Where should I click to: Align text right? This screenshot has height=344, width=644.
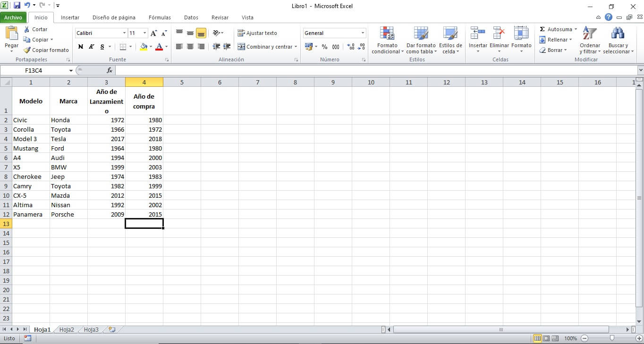(201, 47)
